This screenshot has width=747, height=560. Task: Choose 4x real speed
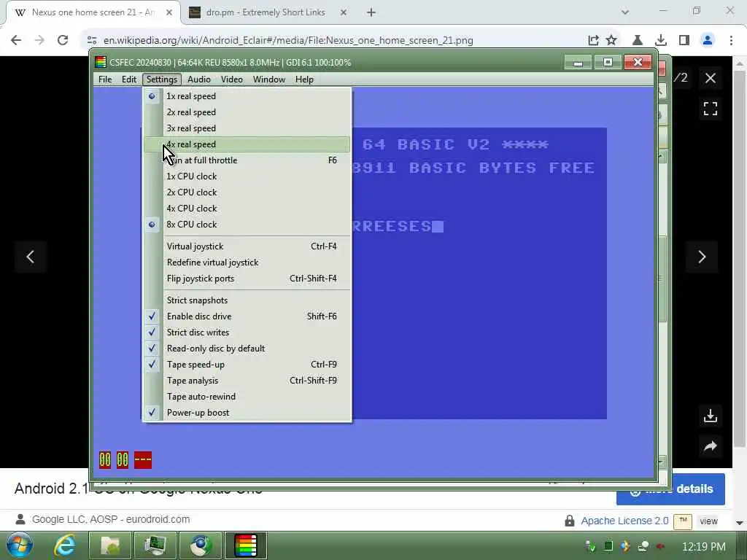click(247, 144)
